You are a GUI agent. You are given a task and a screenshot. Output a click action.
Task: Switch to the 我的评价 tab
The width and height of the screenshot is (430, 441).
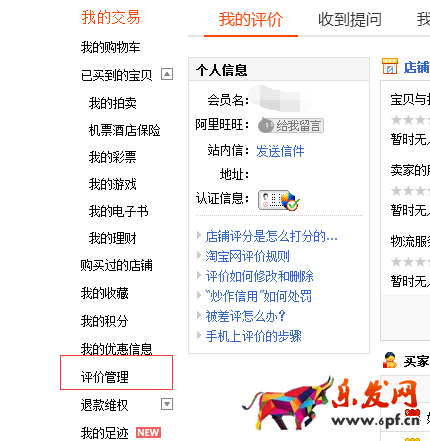(x=251, y=20)
